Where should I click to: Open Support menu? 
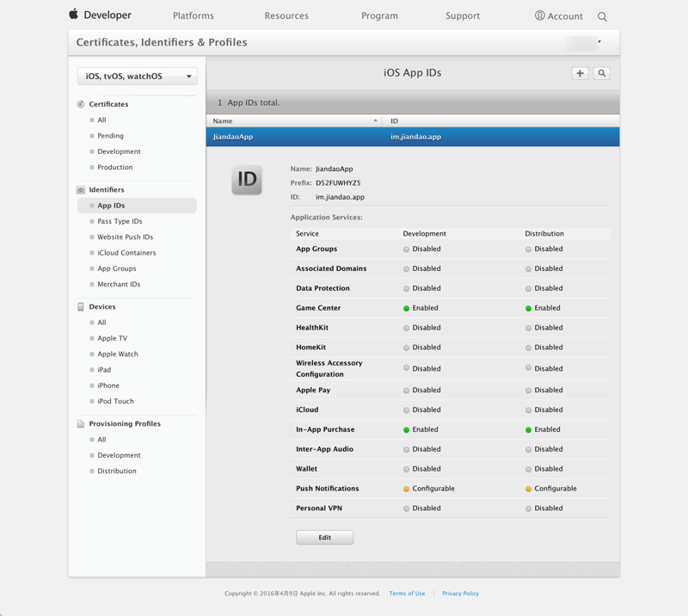coord(463,15)
